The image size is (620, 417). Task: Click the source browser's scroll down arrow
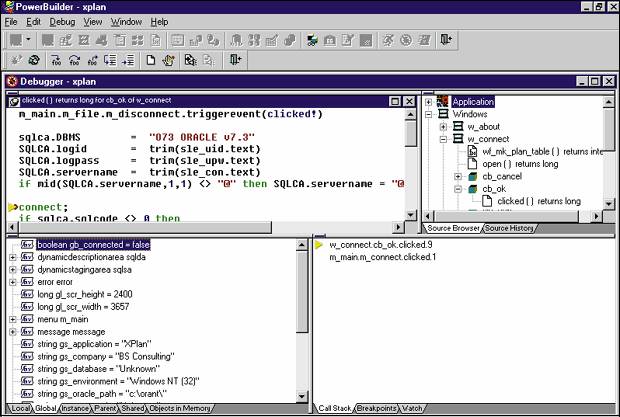[x=609, y=204]
